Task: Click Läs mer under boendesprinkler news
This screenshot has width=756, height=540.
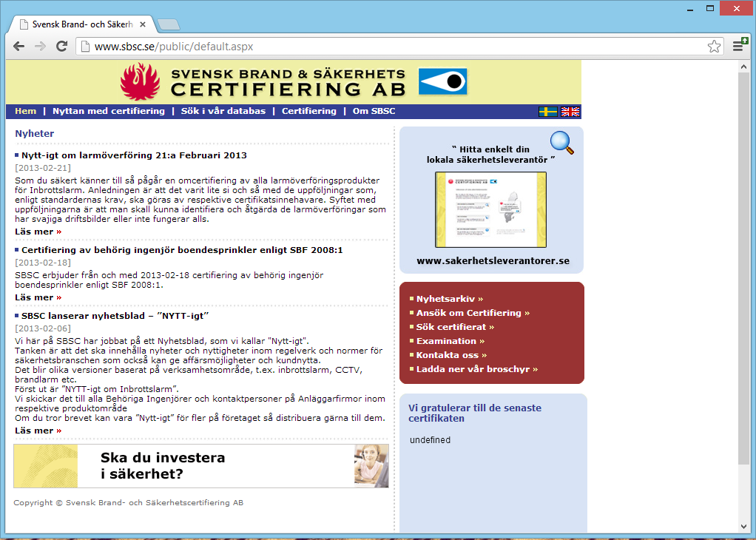Action: tap(38, 297)
